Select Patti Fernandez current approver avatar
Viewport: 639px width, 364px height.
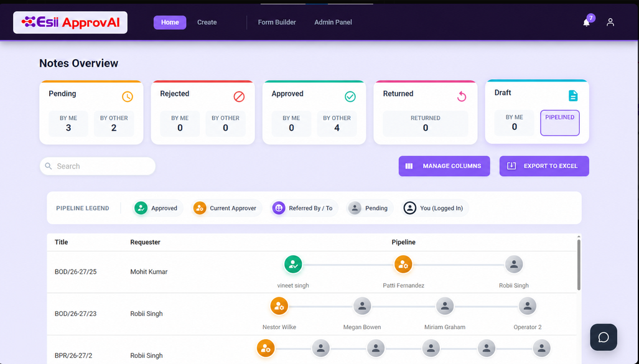(403, 264)
